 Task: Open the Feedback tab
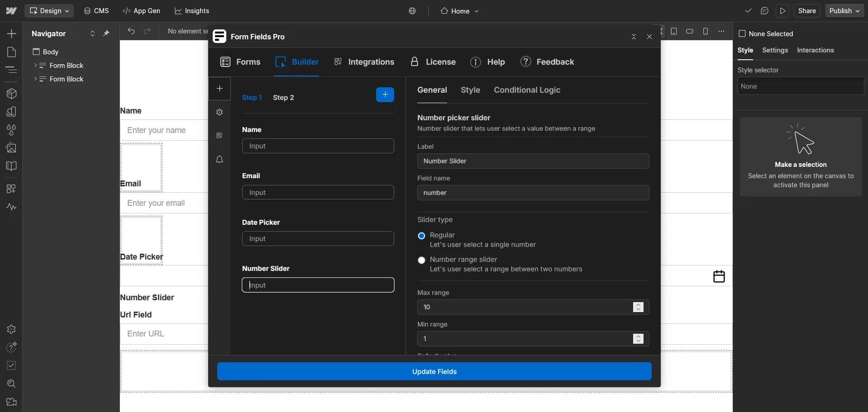pos(547,62)
